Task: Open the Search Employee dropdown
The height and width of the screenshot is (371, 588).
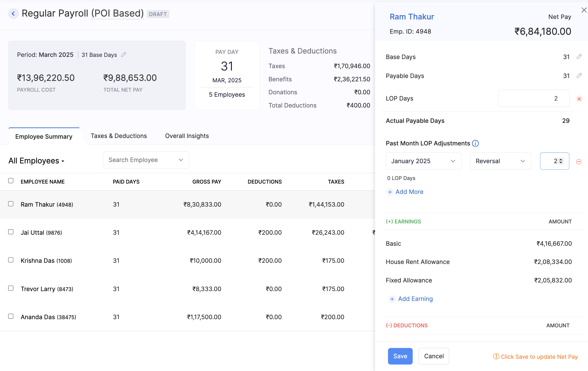Action: tap(146, 160)
